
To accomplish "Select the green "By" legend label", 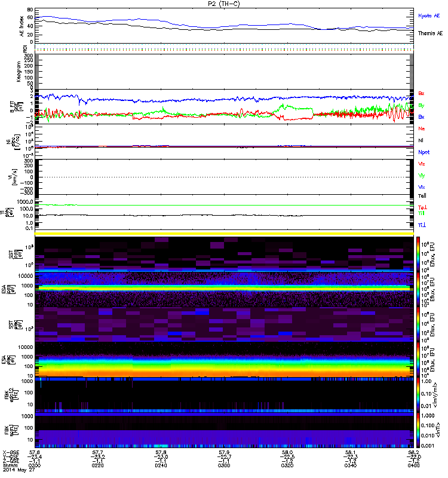I will (x=421, y=105).
